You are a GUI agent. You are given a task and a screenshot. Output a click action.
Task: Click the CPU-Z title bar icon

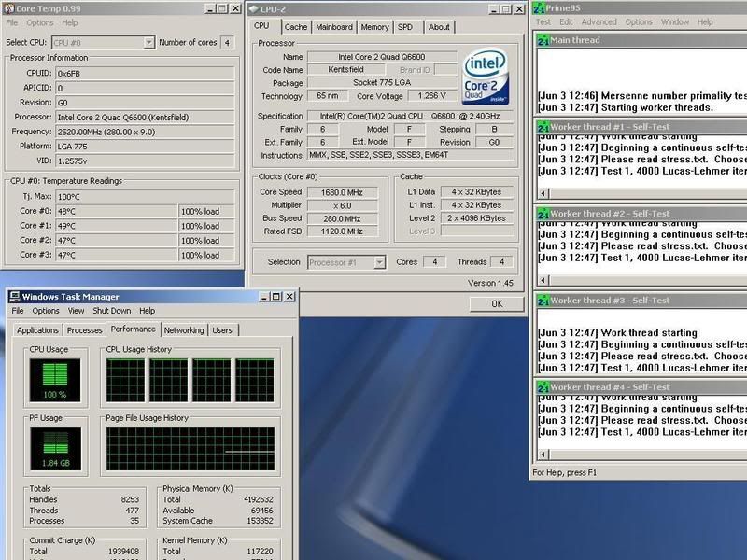[253, 9]
